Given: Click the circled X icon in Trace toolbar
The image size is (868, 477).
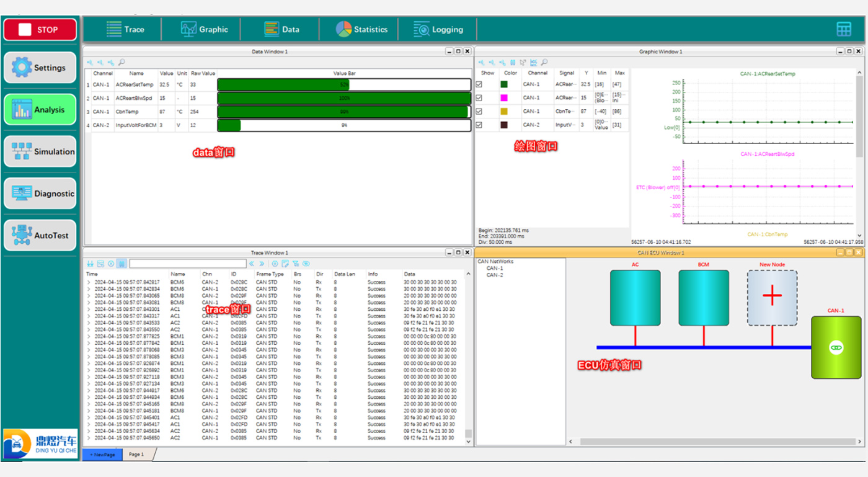Looking at the screenshot, I should (111, 264).
